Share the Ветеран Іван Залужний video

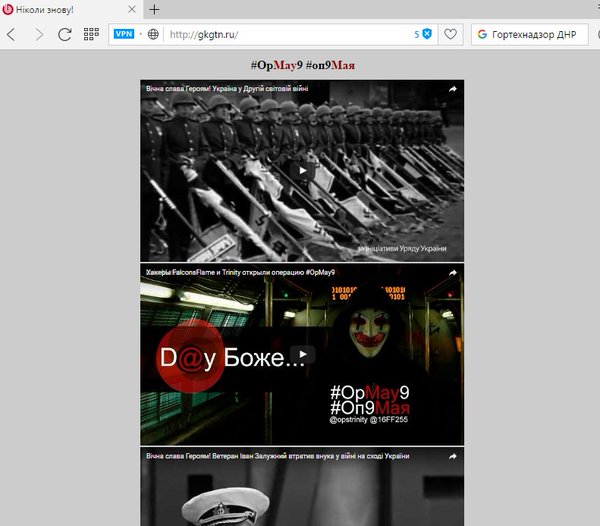[x=453, y=456]
